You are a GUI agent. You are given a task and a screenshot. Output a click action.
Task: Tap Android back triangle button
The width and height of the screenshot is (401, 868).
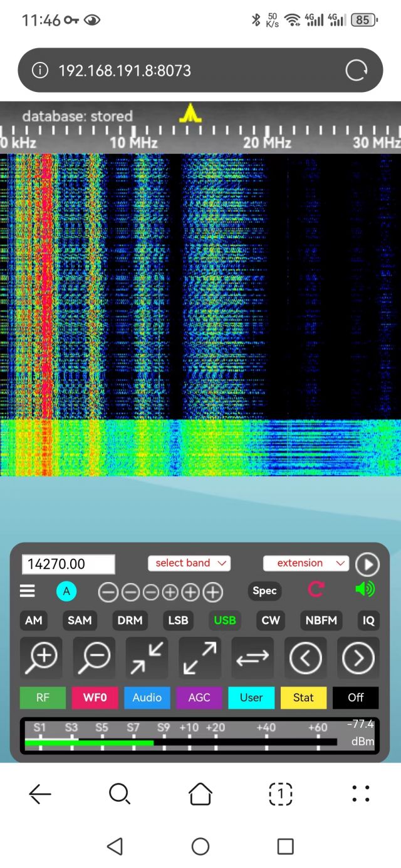click(115, 847)
